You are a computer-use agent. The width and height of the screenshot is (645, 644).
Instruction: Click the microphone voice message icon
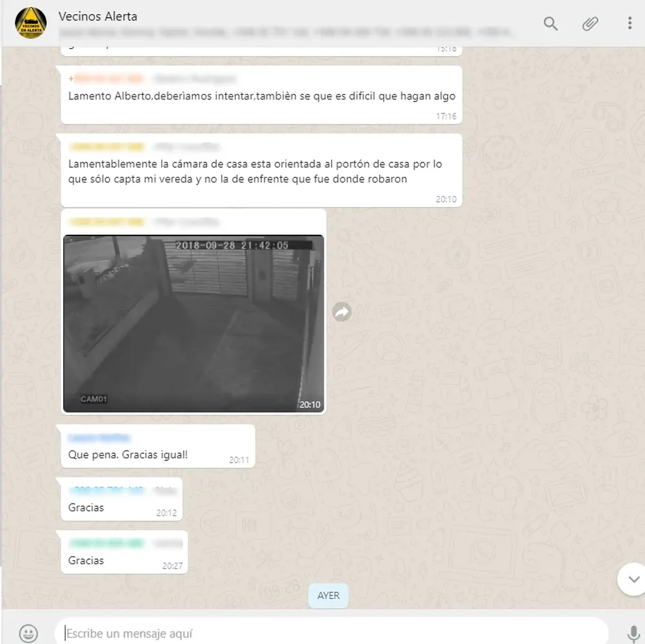[633, 632]
